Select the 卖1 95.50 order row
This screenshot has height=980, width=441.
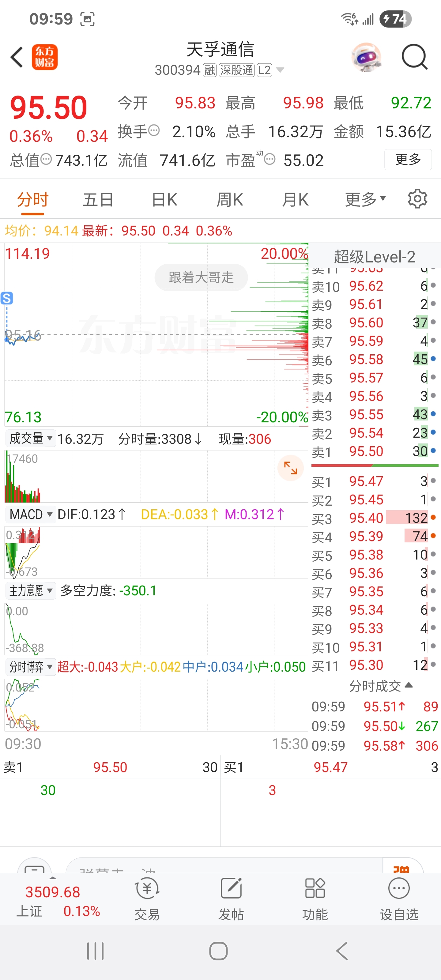pos(375,451)
